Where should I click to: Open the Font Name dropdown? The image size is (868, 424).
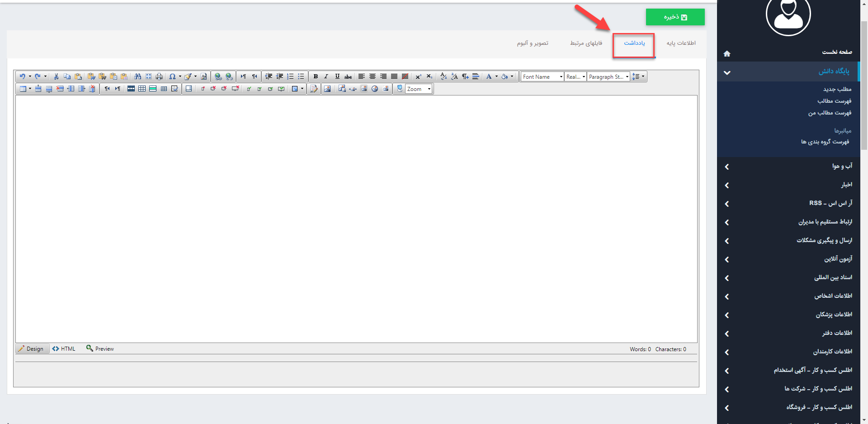click(542, 77)
